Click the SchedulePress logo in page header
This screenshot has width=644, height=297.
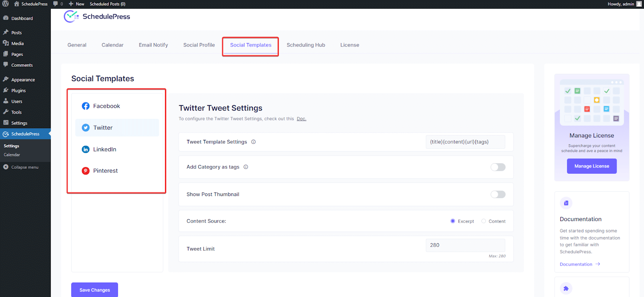(97, 16)
